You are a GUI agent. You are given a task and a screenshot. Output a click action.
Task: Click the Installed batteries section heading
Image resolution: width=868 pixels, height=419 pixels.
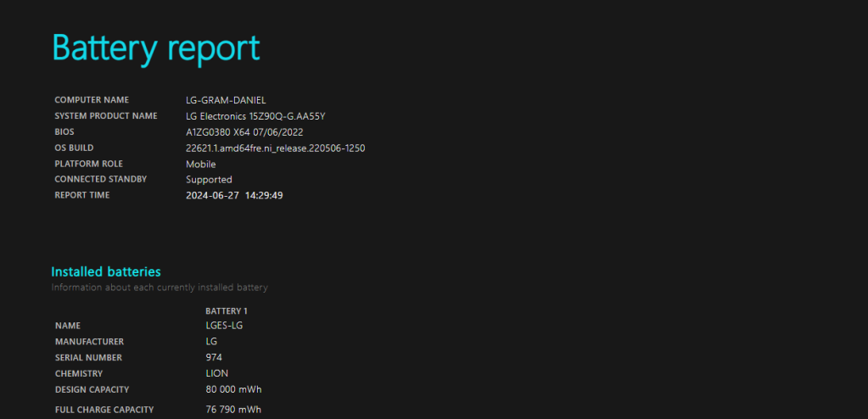106,272
